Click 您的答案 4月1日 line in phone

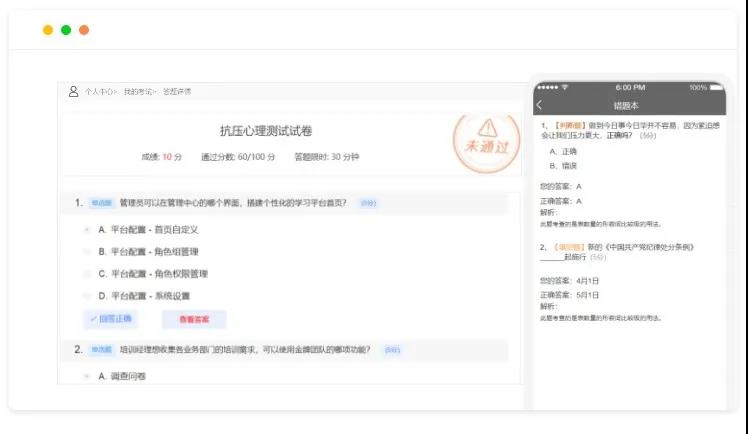click(569, 281)
